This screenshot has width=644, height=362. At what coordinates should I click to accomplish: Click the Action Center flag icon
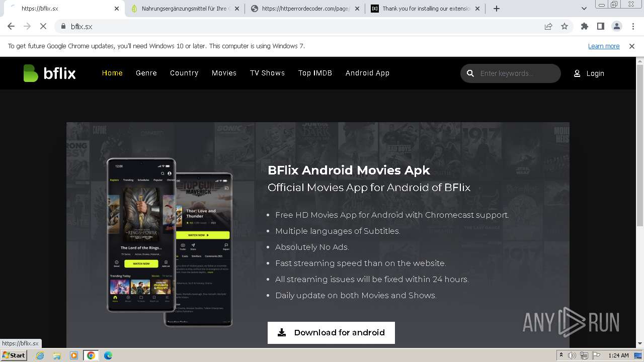(595, 355)
